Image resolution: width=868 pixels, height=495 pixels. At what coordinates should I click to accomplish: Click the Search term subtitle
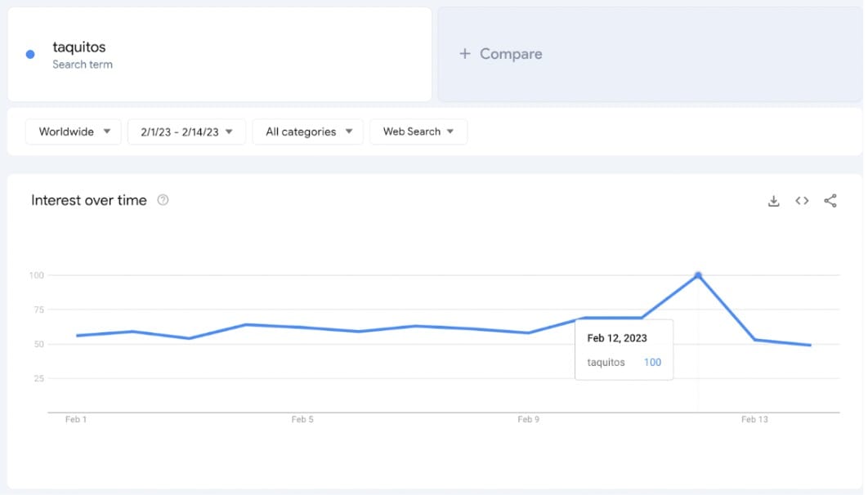[83, 65]
